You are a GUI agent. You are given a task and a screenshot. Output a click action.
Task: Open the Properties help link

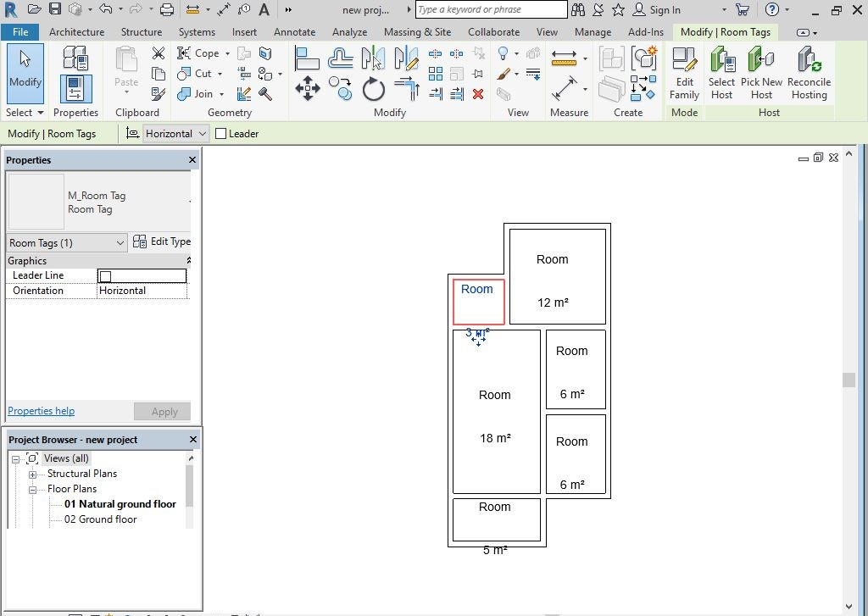click(x=41, y=411)
